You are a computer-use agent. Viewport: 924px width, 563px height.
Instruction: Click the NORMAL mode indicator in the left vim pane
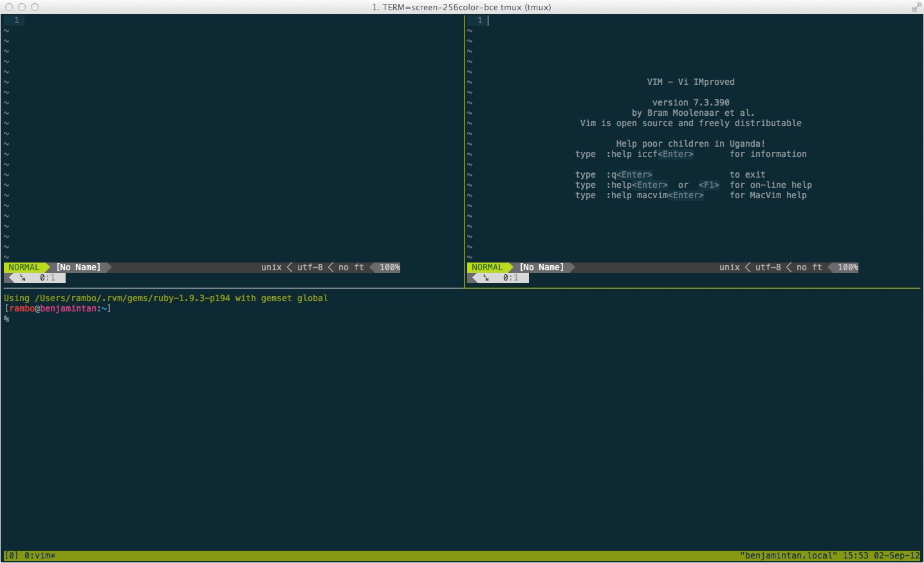coord(24,267)
